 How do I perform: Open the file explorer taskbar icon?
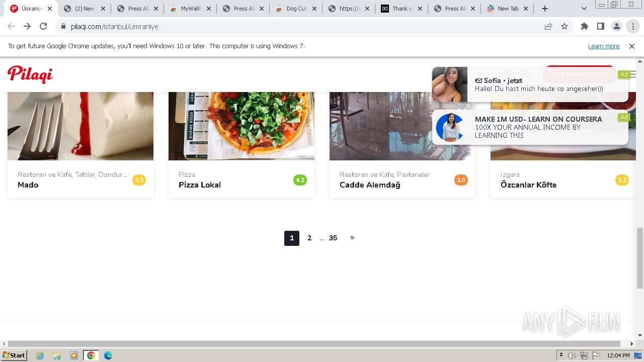57,355
